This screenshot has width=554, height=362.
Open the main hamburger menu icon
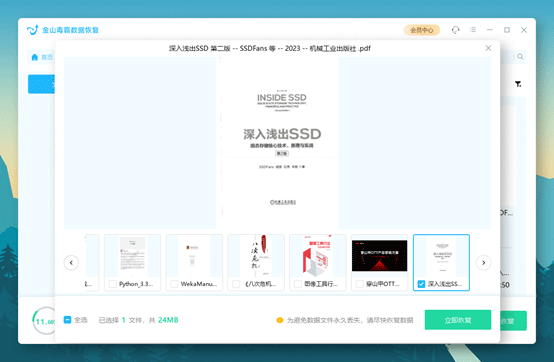coord(473,30)
